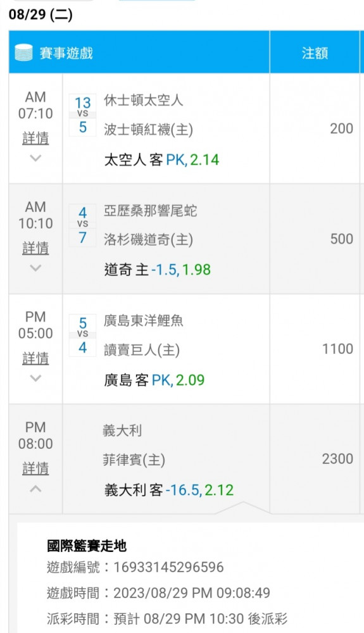This screenshot has height=633, width=364.
Task: Open 詳情 link for 10:10 game
Action: click(x=35, y=248)
